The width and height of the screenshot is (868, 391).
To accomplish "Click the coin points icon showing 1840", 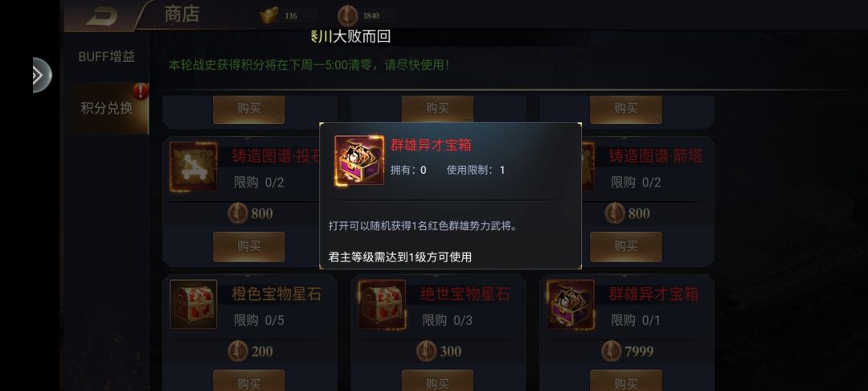I will coord(348,16).
